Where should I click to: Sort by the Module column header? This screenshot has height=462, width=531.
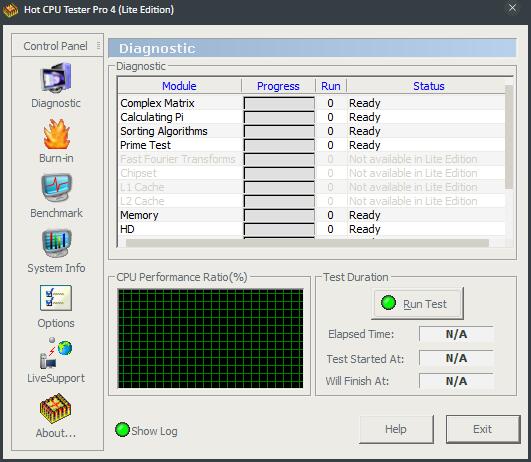pos(179,86)
